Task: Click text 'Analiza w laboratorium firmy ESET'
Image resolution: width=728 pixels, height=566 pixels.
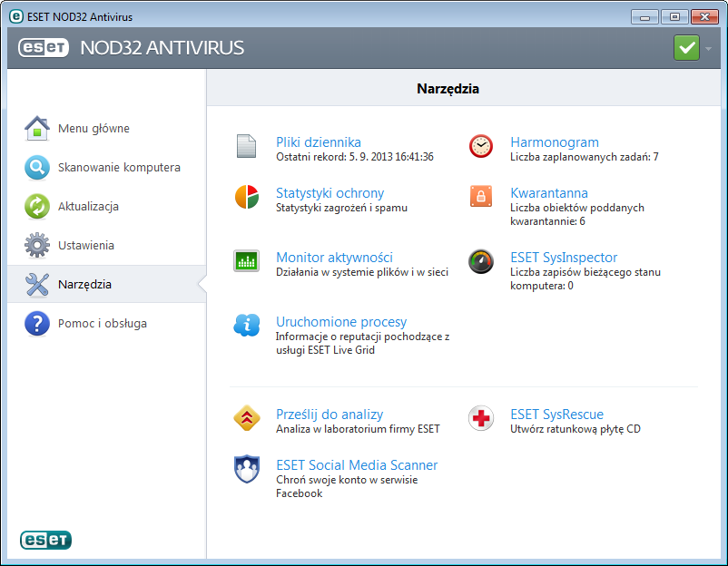Action: click(x=358, y=429)
